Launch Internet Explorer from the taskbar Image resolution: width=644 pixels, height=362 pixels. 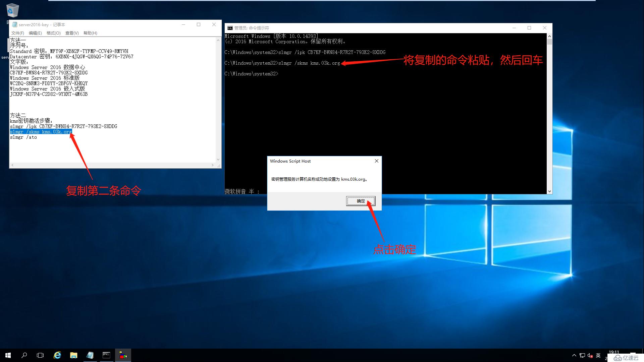[57, 355]
